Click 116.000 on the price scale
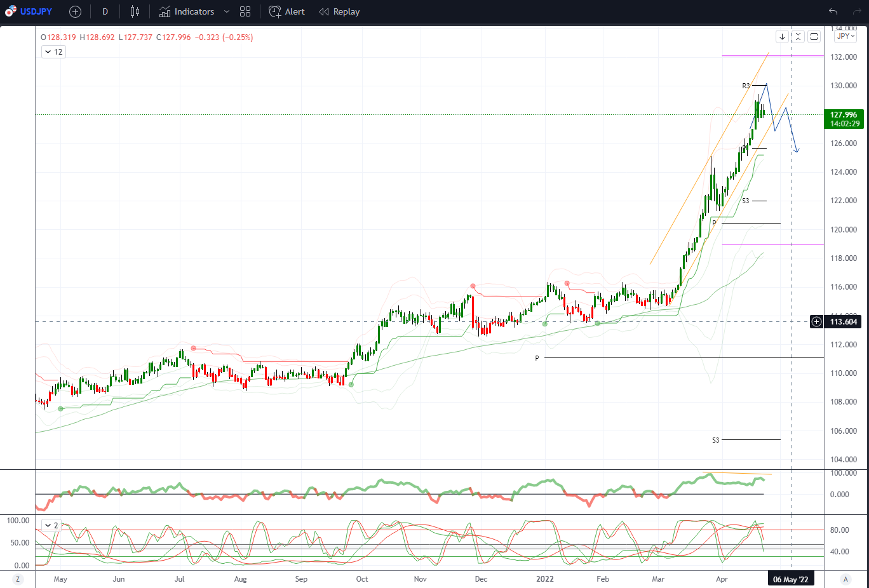869x588 pixels. tap(844, 287)
